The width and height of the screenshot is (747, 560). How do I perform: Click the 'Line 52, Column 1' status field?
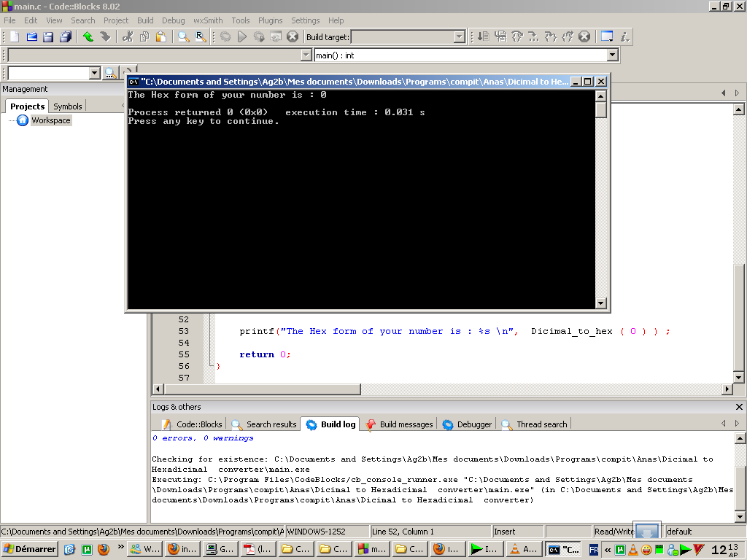430,532
